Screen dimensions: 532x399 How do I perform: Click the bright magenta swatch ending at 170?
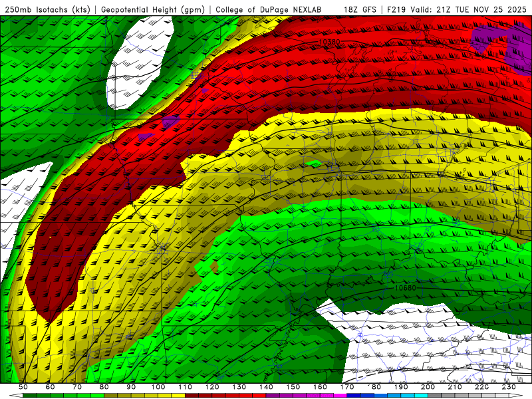340,396
